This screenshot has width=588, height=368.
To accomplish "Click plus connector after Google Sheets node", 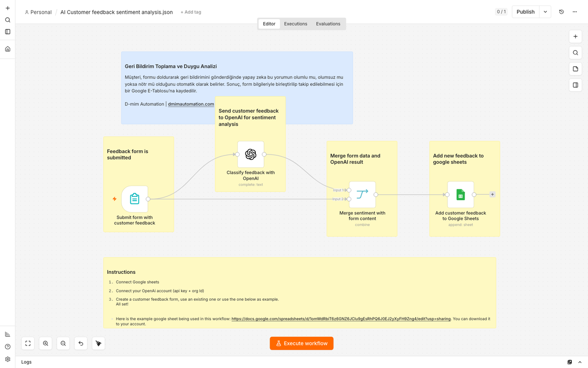I will click(x=492, y=194).
